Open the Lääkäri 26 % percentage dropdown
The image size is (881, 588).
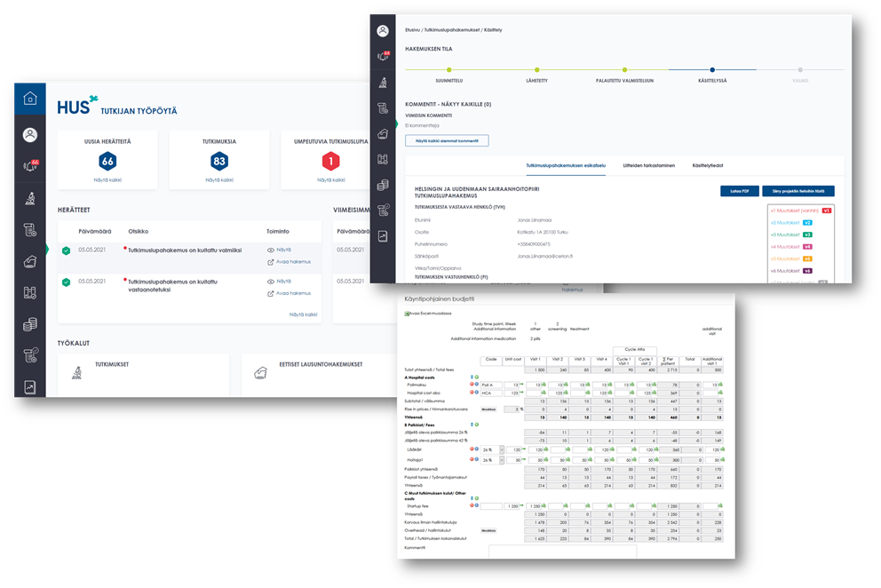(x=501, y=450)
